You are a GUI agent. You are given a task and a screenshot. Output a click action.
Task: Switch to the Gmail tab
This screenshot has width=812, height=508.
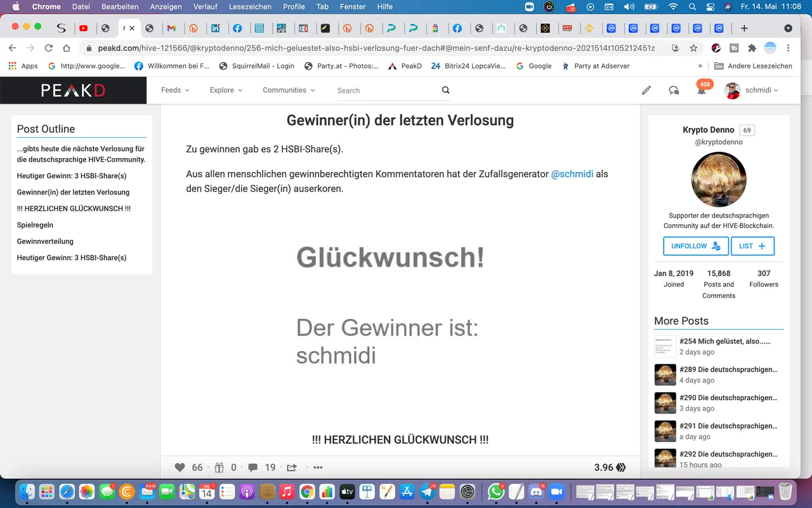pos(171,28)
